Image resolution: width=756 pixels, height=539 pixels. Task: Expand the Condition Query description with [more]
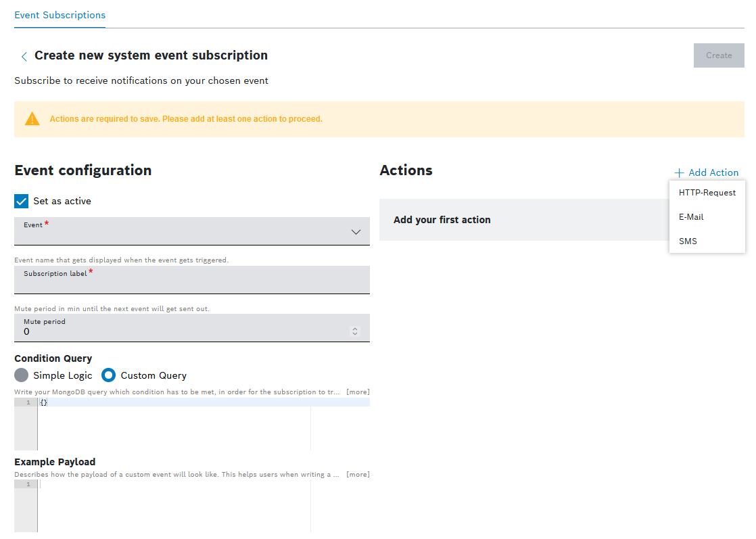coord(358,392)
